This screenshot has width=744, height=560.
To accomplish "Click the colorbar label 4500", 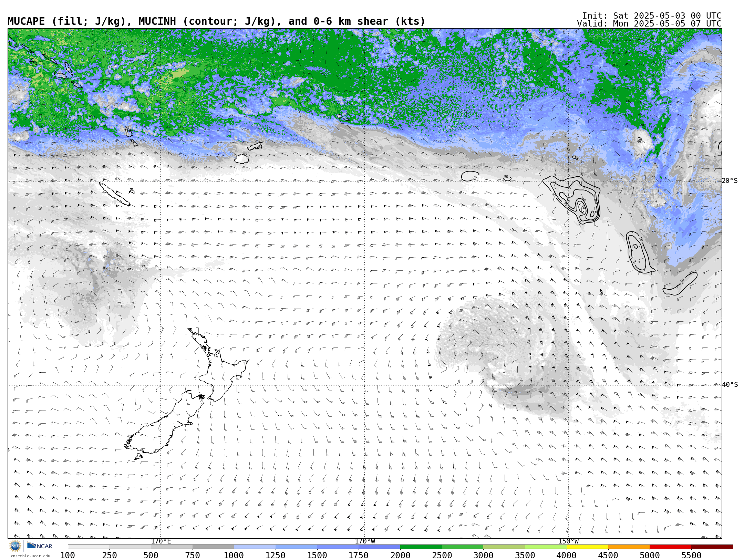I will click(x=608, y=555).
